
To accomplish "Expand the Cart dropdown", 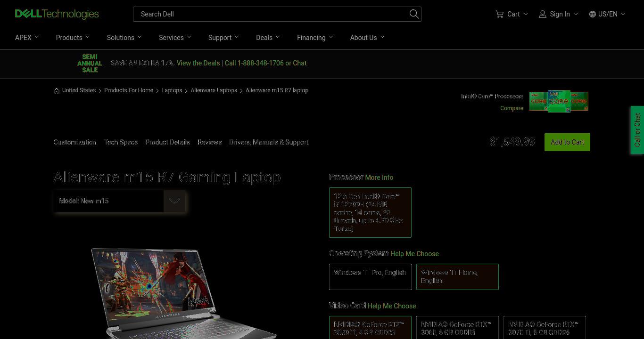I will point(512,14).
